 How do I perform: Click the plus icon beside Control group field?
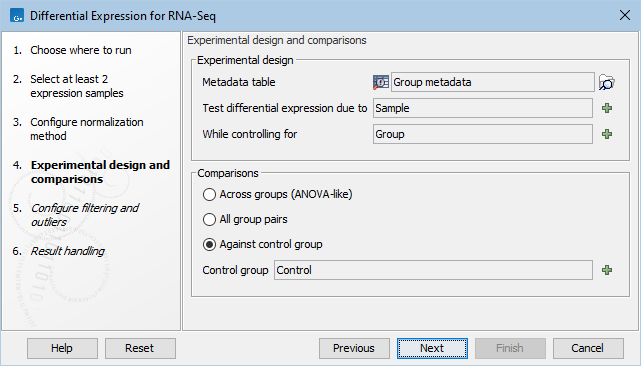(x=607, y=270)
